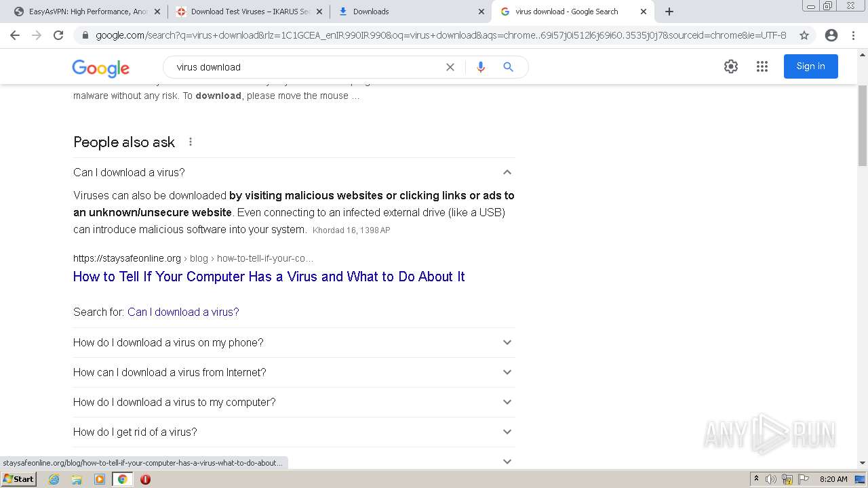
Task: Open People also ask options menu
Action: (191, 142)
